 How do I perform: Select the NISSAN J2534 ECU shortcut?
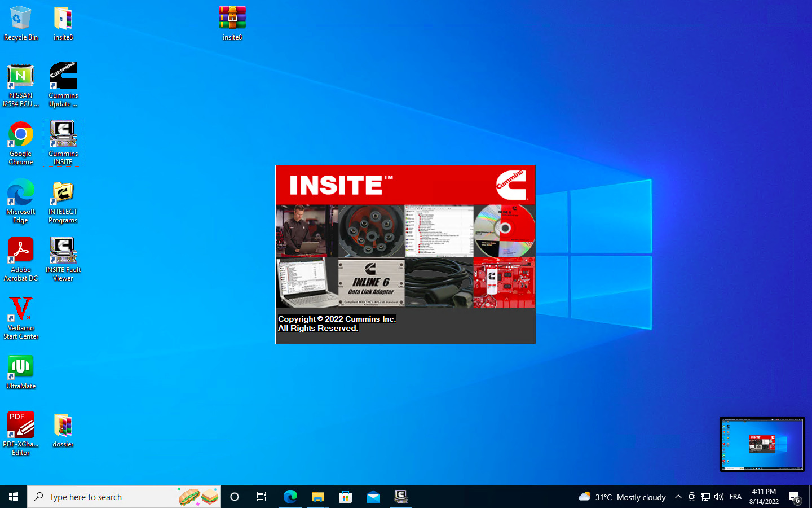[x=21, y=85]
